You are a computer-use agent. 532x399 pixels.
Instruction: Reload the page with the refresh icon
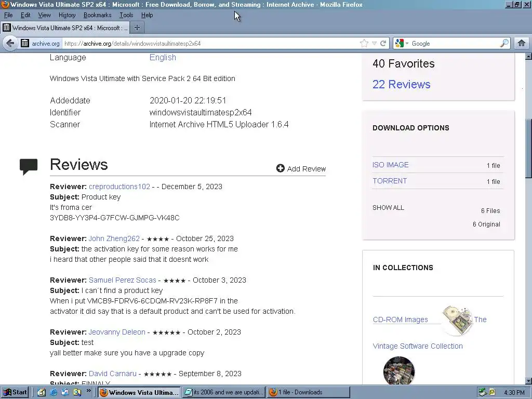click(383, 43)
